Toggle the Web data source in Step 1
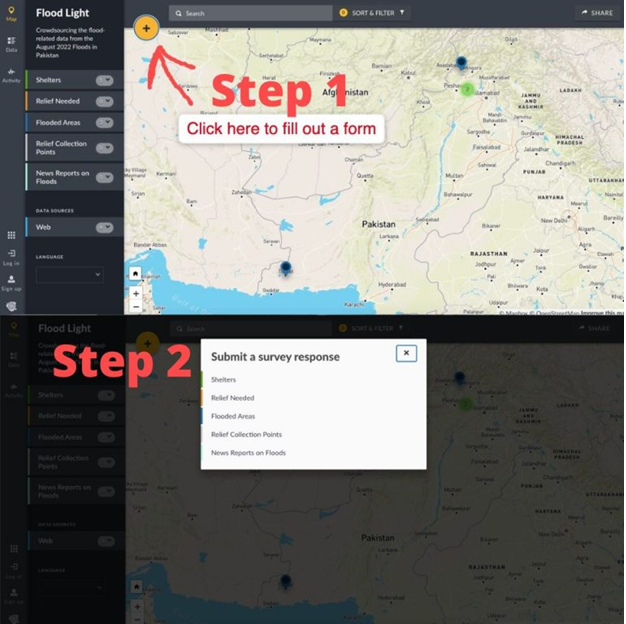The height and width of the screenshot is (624, 626). click(105, 228)
